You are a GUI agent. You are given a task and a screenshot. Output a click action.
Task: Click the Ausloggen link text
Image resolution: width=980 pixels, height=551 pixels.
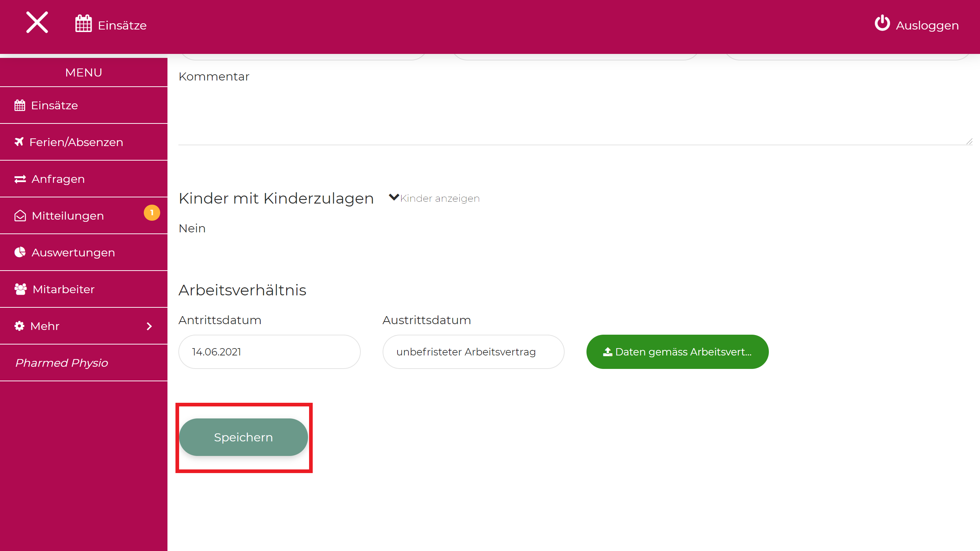coord(927,25)
